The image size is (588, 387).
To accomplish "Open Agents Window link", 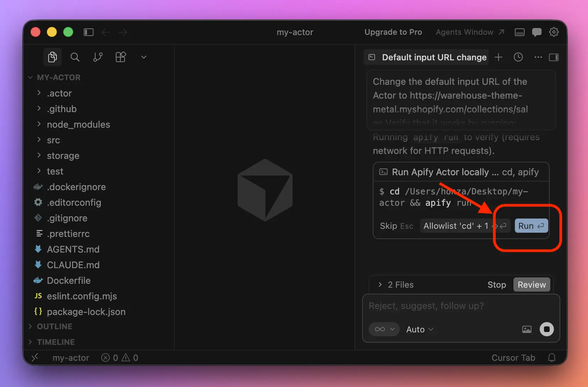I will click(470, 32).
